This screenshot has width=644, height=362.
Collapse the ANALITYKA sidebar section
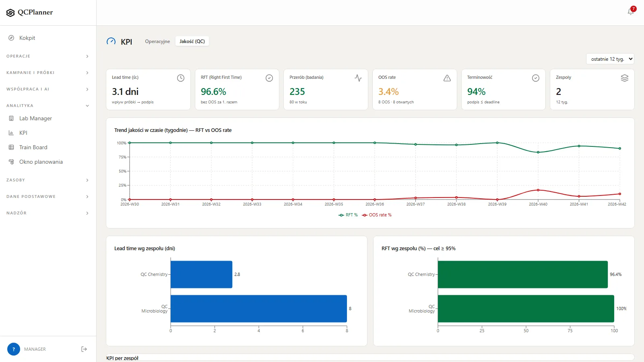pyautogui.click(x=48, y=106)
